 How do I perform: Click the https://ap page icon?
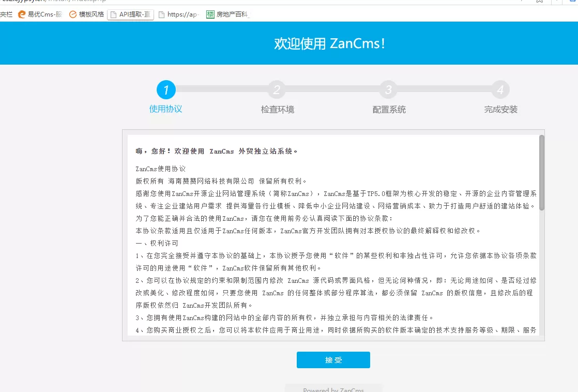161,14
